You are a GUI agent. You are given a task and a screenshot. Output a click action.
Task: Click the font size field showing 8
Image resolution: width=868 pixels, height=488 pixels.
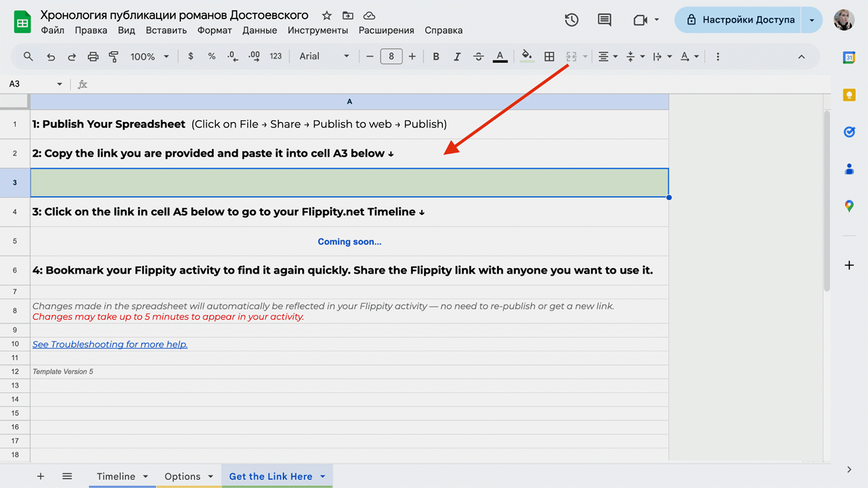[x=391, y=56]
